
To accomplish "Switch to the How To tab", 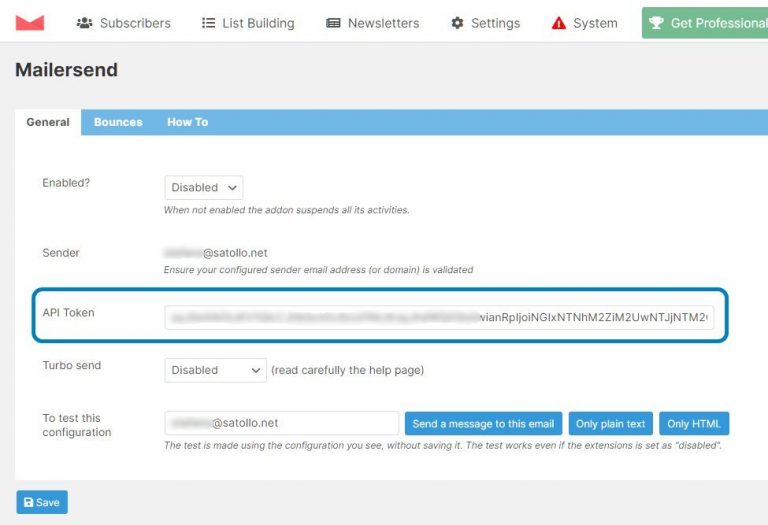I will (x=188, y=122).
